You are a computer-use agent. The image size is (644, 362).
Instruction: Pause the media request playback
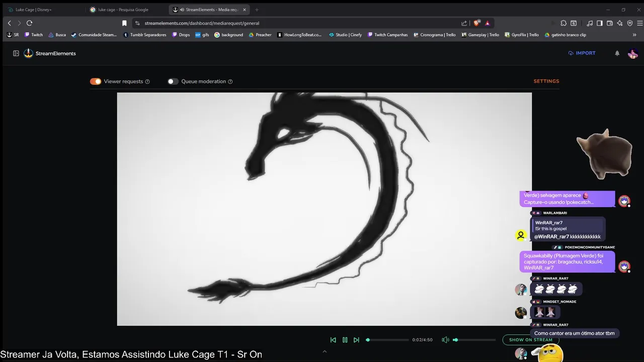tap(345, 340)
